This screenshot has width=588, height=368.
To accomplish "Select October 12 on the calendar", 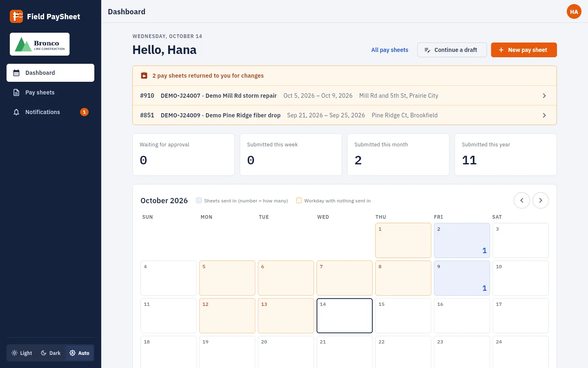I will [x=227, y=316].
